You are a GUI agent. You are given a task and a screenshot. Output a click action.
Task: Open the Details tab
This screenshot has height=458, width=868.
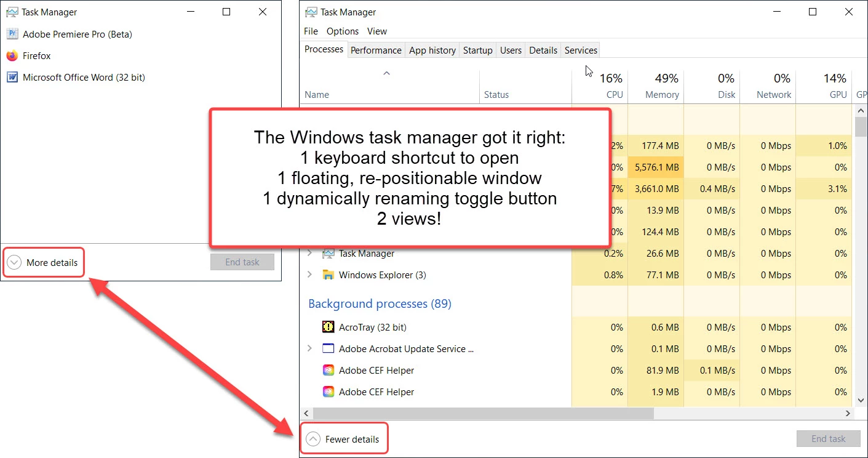tap(543, 50)
